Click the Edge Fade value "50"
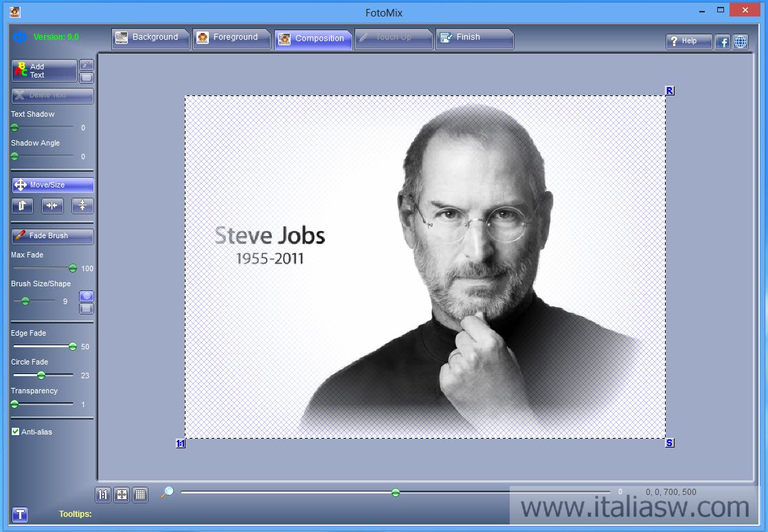Image resolution: width=768 pixels, height=532 pixels. pyautogui.click(x=85, y=347)
